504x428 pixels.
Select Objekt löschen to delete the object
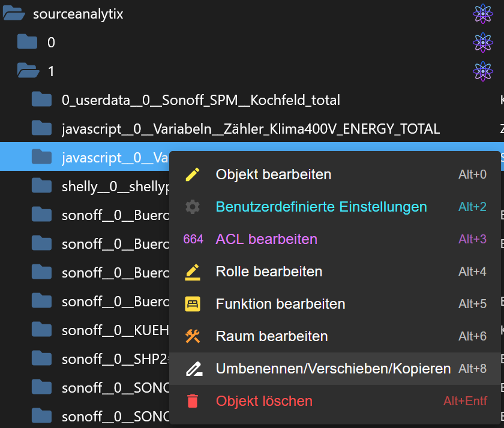[x=264, y=401]
